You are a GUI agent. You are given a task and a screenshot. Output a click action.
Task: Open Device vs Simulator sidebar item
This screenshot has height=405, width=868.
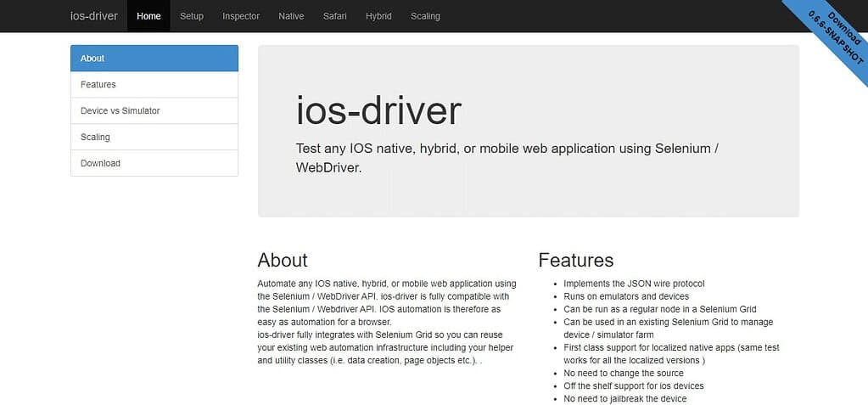tap(154, 111)
